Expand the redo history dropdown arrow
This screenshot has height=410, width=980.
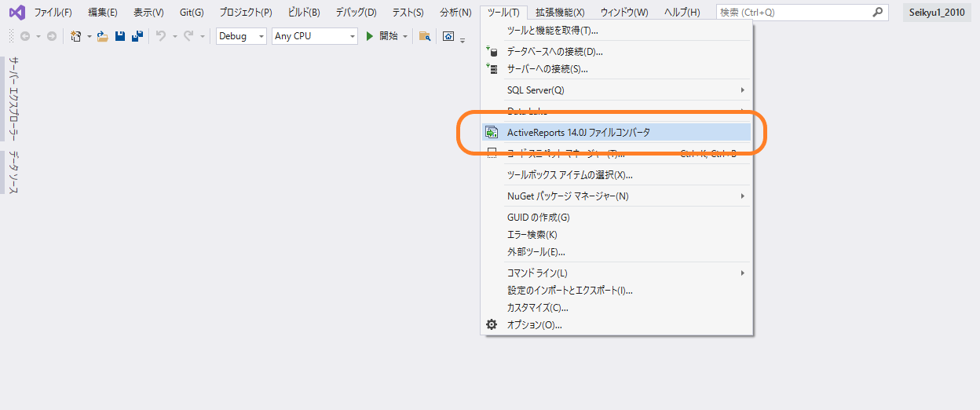[x=203, y=36]
